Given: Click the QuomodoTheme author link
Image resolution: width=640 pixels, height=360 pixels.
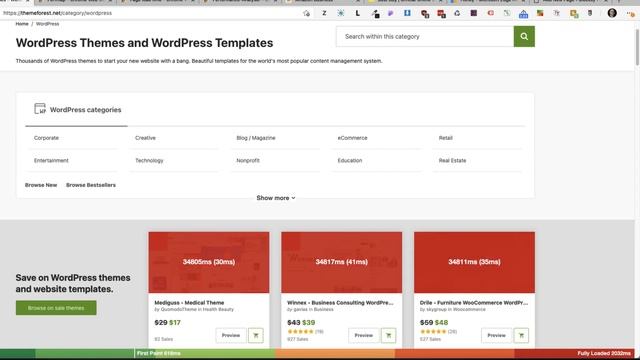Looking at the screenshot, I should tap(178, 309).
